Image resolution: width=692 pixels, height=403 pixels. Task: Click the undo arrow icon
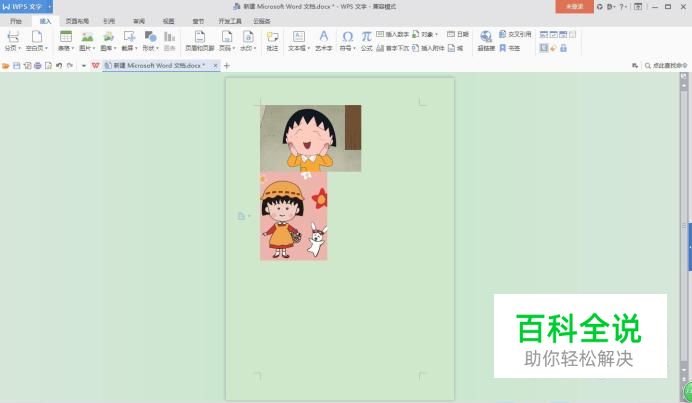(59, 66)
